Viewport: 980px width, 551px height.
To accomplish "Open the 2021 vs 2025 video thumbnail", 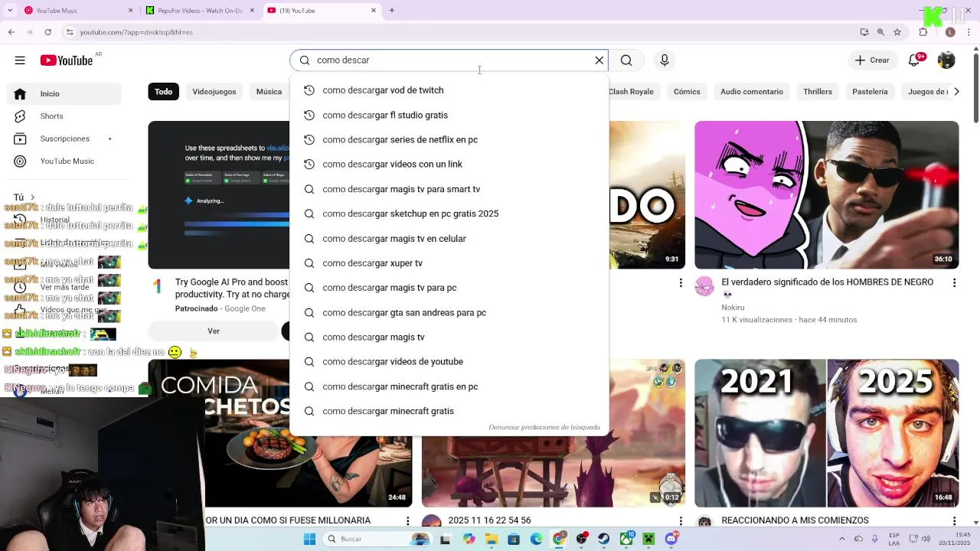I will (x=826, y=433).
